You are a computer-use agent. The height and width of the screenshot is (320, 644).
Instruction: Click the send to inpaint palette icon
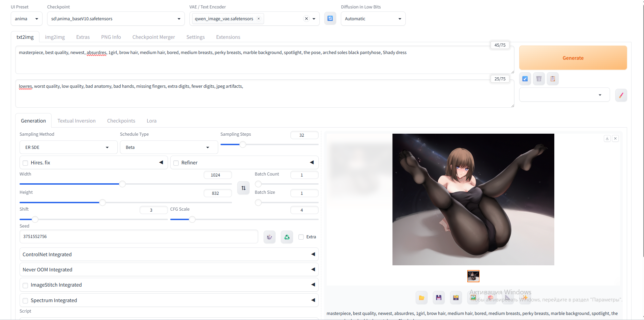click(490, 297)
